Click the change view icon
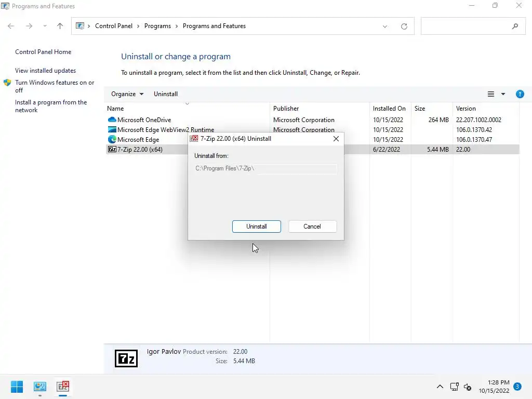This screenshot has height=399, width=532. click(x=491, y=94)
